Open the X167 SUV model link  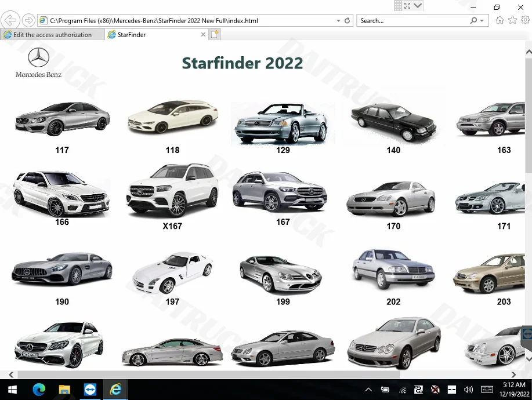pyautogui.click(x=172, y=226)
